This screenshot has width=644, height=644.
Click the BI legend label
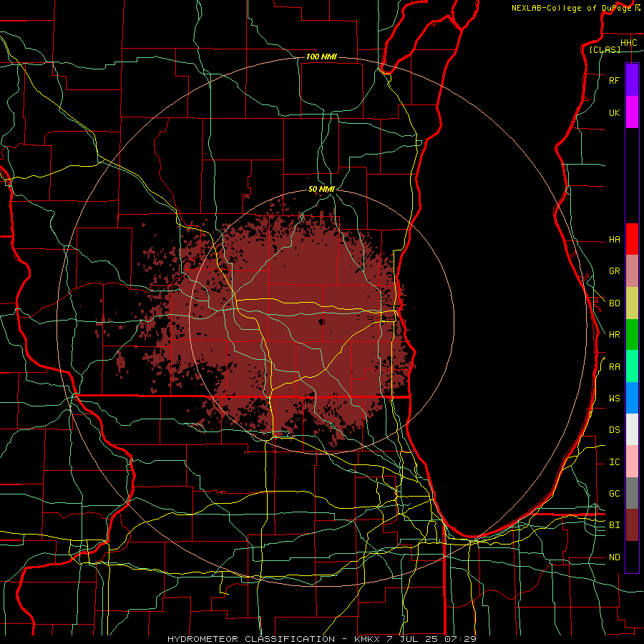point(614,525)
